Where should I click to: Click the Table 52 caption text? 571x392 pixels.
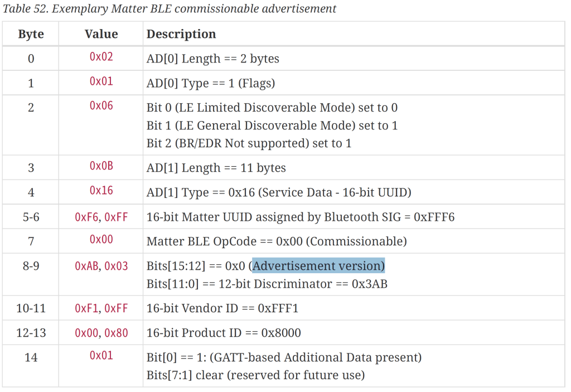pyautogui.click(x=170, y=9)
